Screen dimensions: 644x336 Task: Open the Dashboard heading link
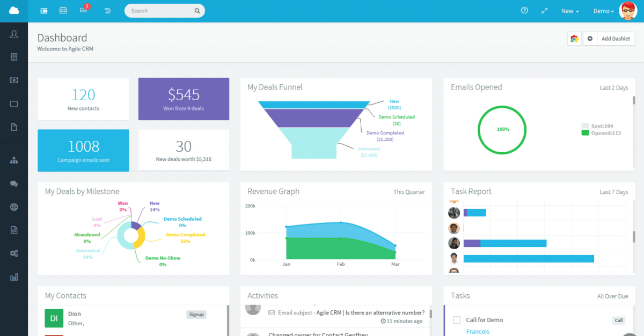pos(62,38)
